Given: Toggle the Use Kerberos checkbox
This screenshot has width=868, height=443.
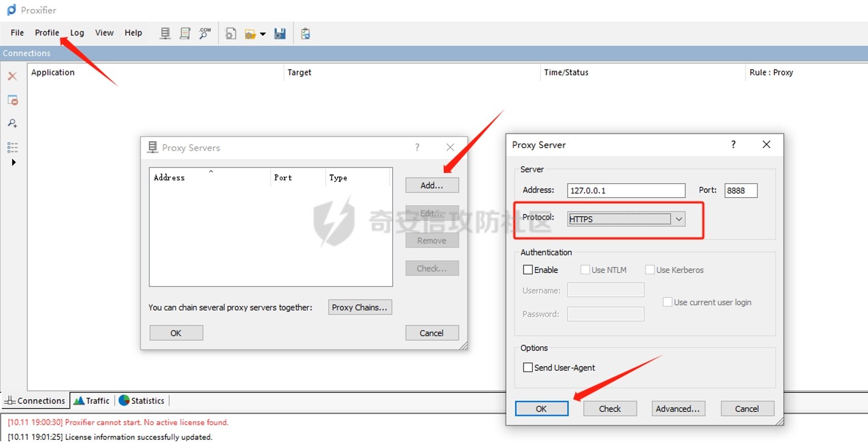Looking at the screenshot, I should click(650, 270).
